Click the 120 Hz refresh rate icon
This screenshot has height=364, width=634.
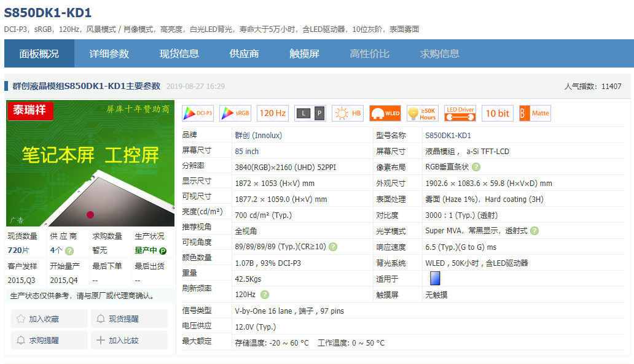[272, 113]
